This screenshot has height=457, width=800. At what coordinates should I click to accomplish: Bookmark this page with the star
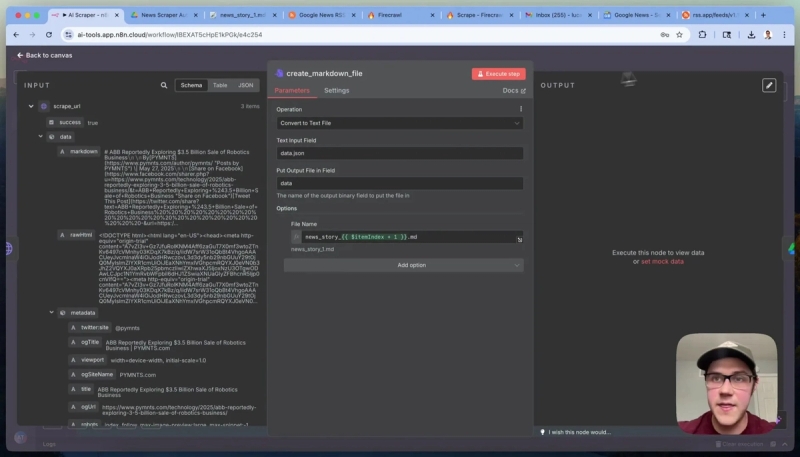click(x=679, y=35)
